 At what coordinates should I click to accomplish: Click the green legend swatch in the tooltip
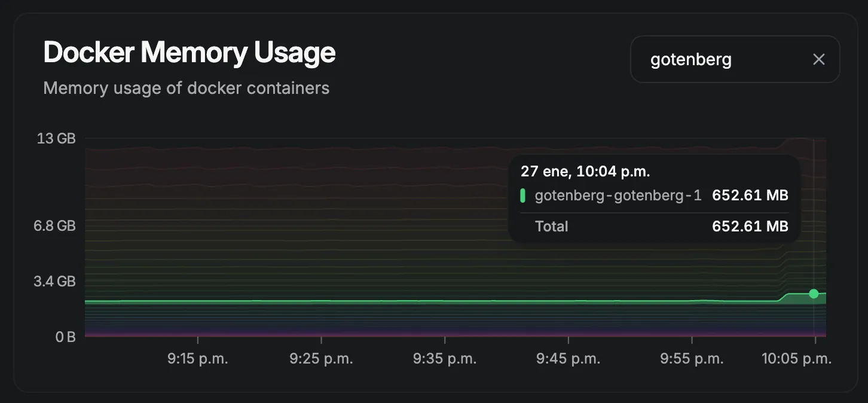pyautogui.click(x=523, y=196)
